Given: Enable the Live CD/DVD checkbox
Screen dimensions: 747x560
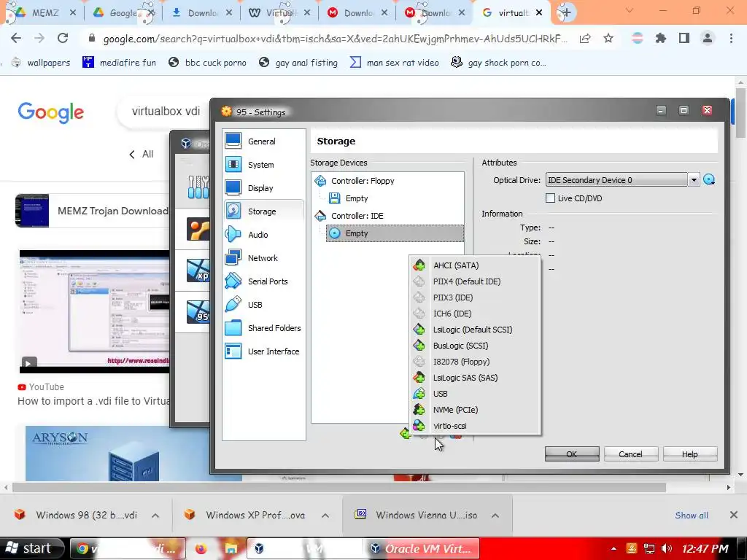Looking at the screenshot, I should pyautogui.click(x=550, y=198).
